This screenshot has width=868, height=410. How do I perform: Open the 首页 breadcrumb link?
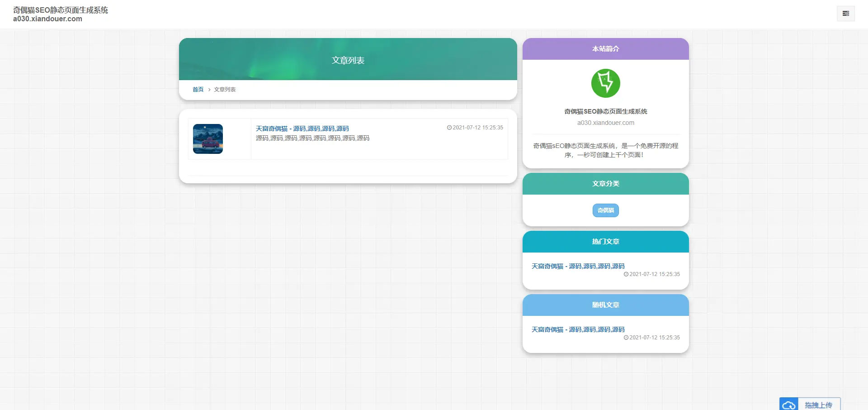(x=198, y=89)
